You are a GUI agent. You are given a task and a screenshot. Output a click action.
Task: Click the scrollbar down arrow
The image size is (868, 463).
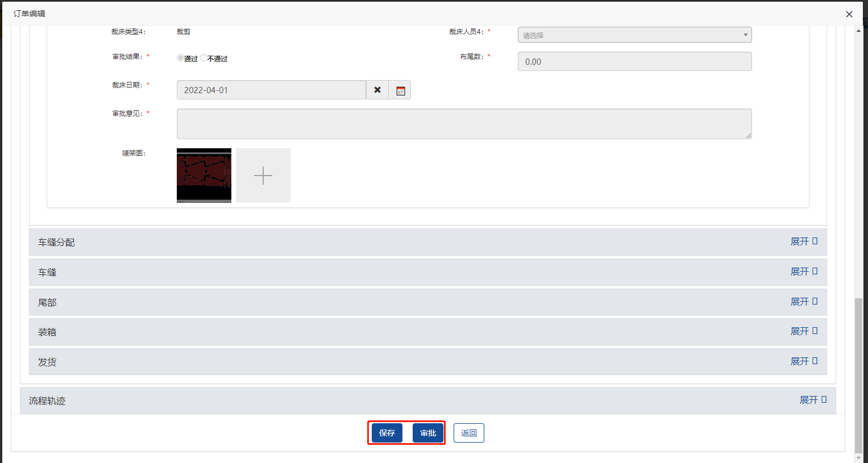(x=858, y=457)
